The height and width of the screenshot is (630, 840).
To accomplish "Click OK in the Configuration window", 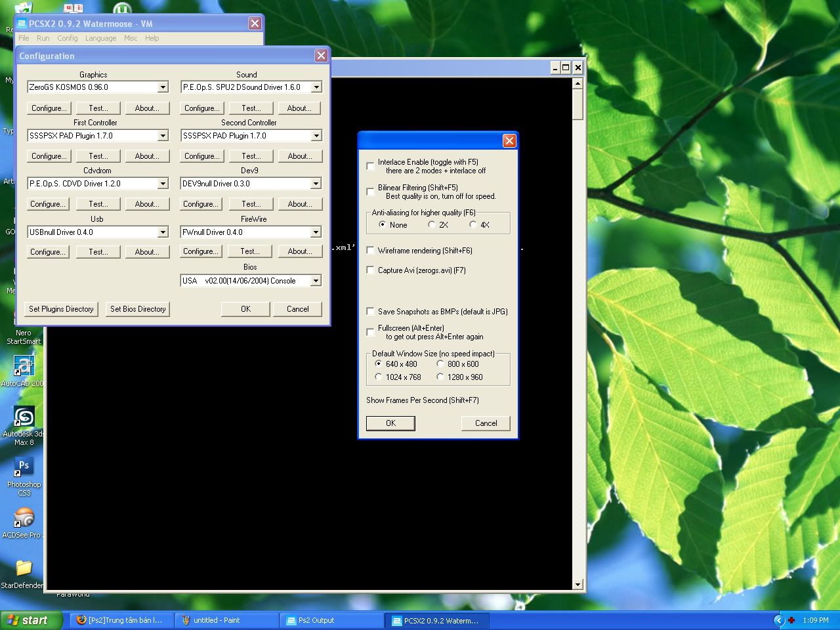I will pos(245,309).
